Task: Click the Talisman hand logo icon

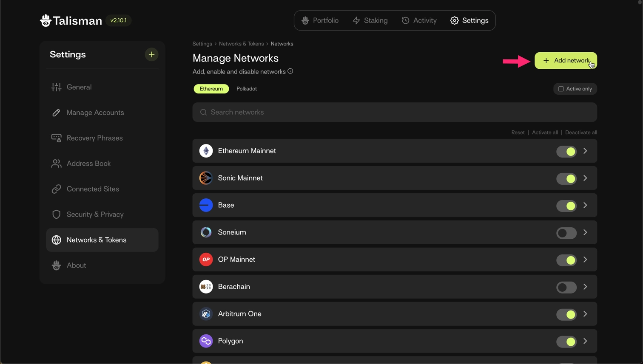Action: [x=46, y=20]
